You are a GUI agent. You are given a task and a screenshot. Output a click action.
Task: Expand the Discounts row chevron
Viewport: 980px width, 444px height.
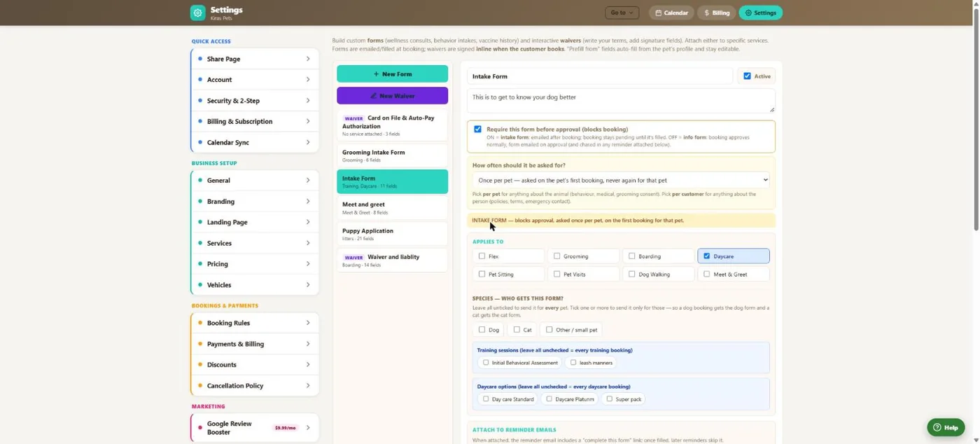308,365
